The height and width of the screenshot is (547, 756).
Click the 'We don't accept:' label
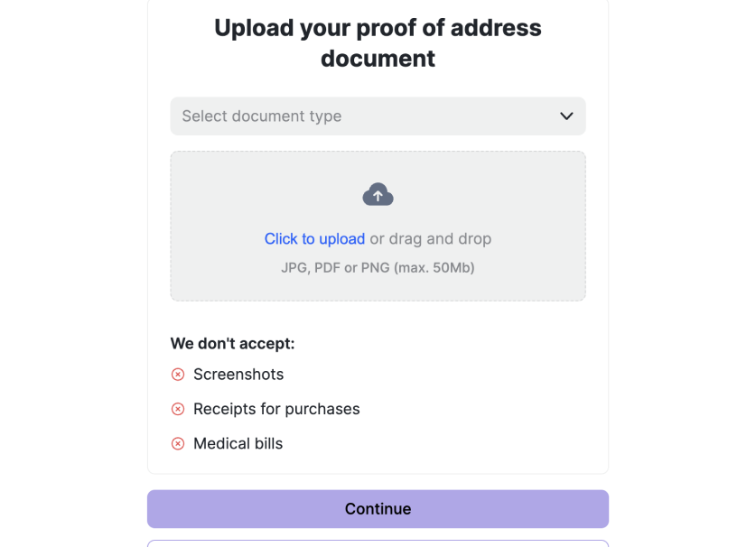click(x=232, y=344)
